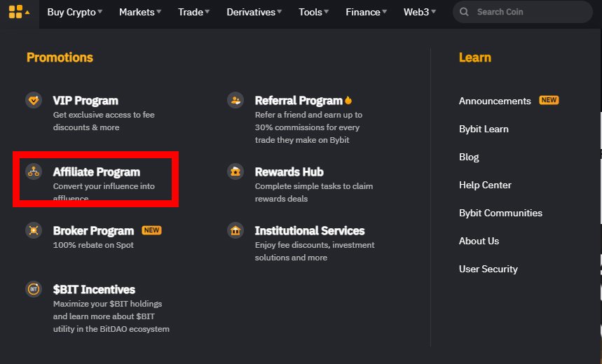
Task: Click the search magnifier icon
Action: pyautogui.click(x=464, y=12)
